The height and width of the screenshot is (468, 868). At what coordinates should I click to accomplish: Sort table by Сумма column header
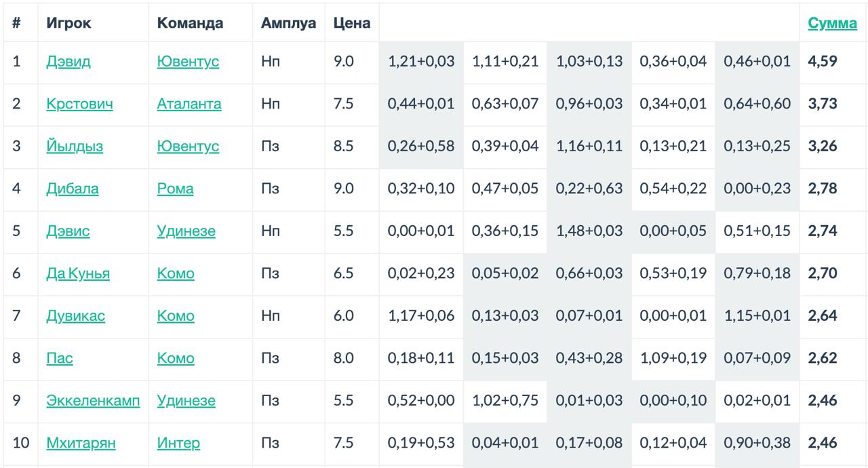click(832, 23)
